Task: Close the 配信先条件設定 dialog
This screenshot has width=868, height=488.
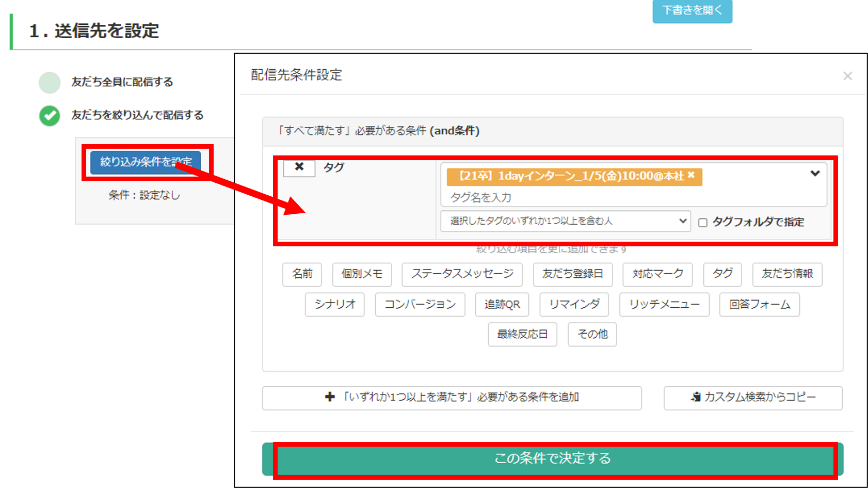Action: click(847, 76)
